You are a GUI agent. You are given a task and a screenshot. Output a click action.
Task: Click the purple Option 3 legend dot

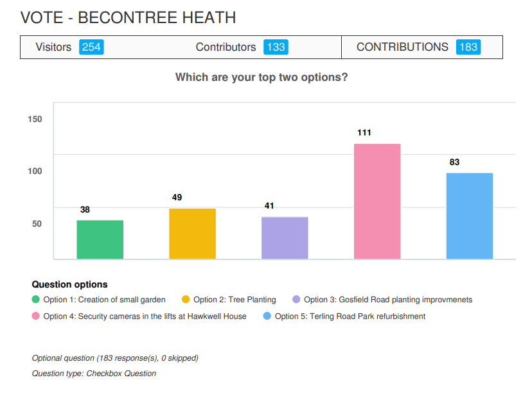pyautogui.click(x=296, y=300)
